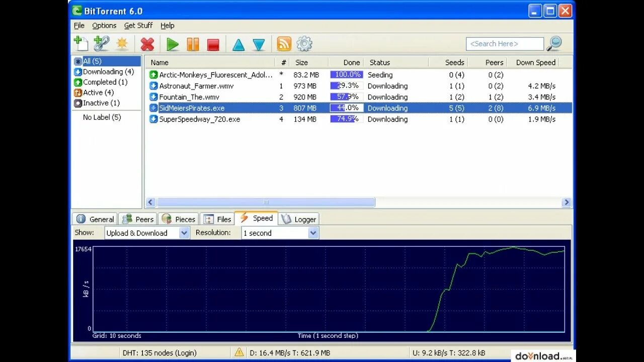Switch to the Pieces tab

click(x=179, y=219)
